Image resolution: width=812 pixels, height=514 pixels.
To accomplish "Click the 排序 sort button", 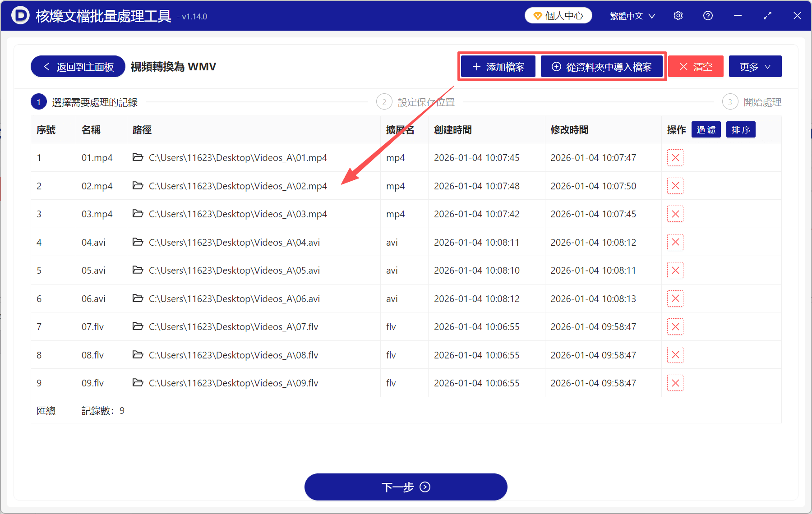I will (x=741, y=130).
